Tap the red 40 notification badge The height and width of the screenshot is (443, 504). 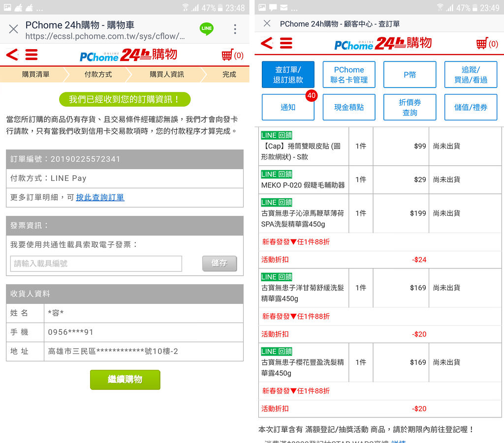(311, 95)
